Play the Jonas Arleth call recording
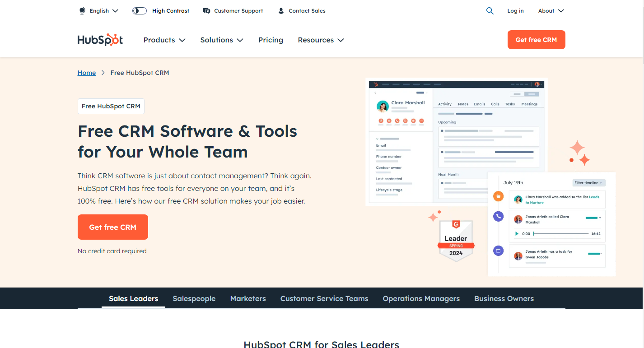This screenshot has height=348, width=644. [x=517, y=234]
